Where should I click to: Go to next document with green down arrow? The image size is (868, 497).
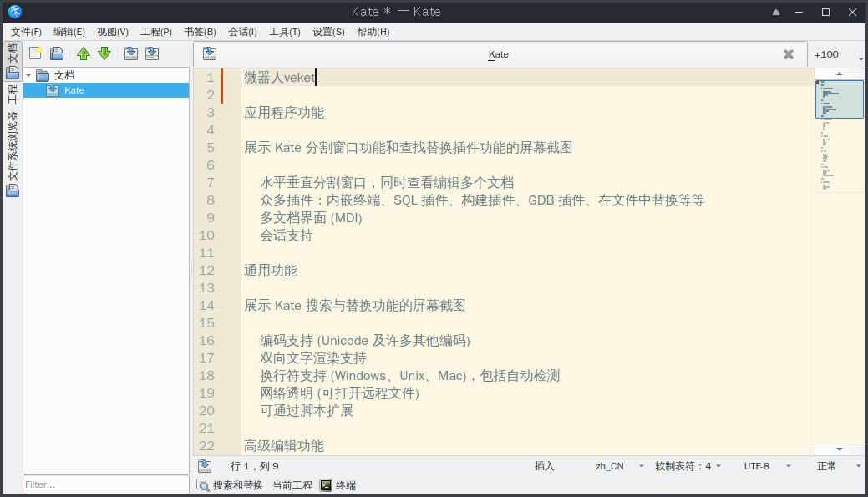[x=104, y=53]
